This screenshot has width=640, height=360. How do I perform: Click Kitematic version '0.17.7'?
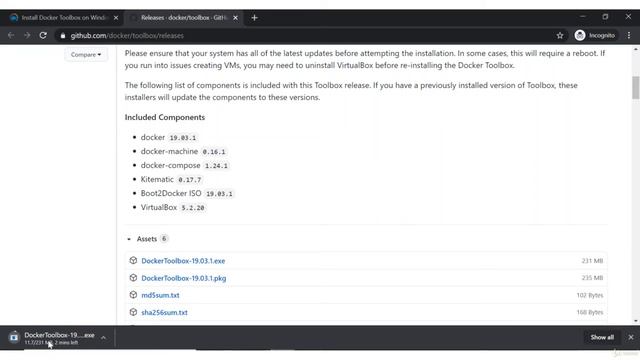coord(190,180)
